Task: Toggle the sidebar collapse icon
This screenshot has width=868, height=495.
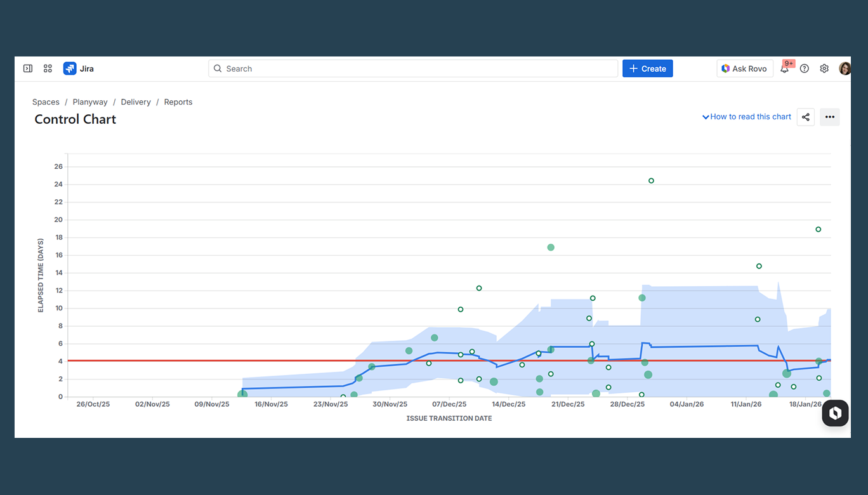Action: (x=28, y=69)
